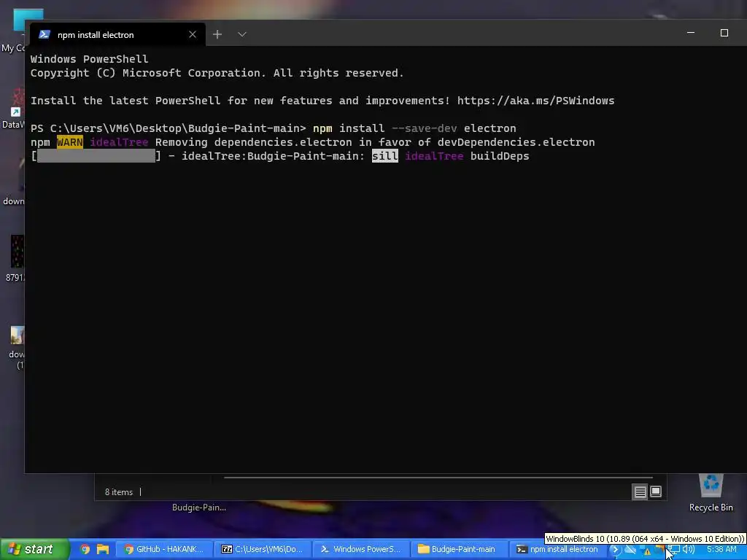
Task: Switch Explorer to details view
Action: tap(640, 491)
